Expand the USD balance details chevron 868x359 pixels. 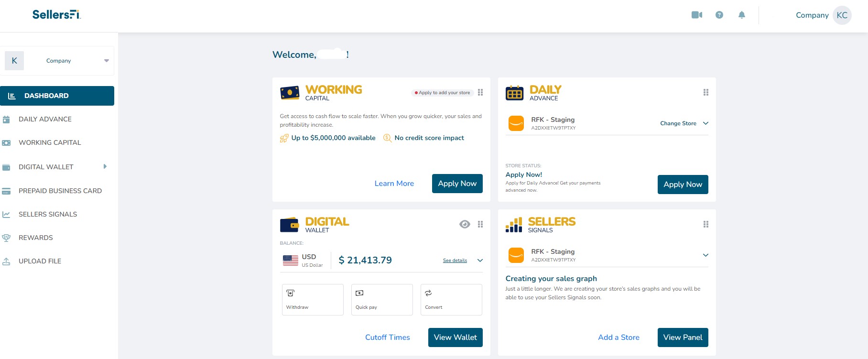coord(480,261)
